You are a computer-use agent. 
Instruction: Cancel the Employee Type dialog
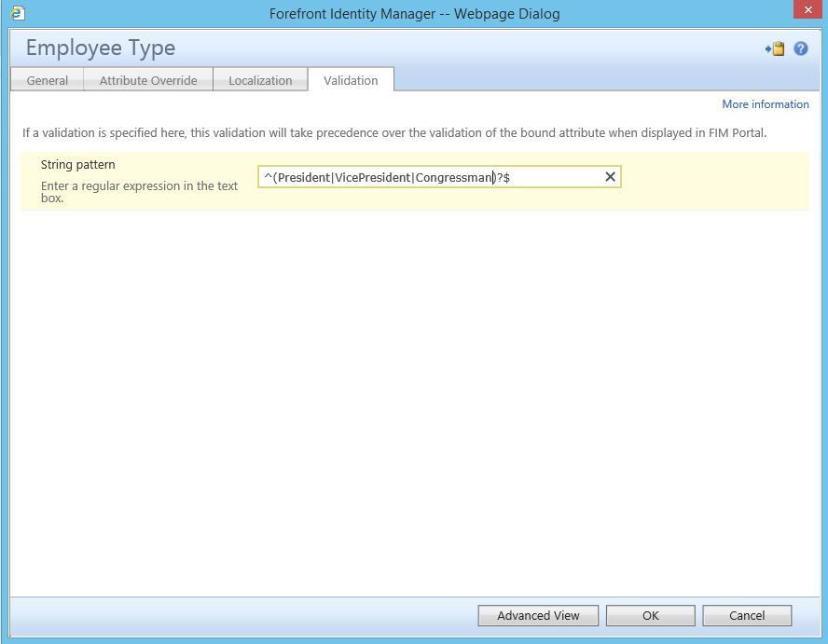coord(747,615)
